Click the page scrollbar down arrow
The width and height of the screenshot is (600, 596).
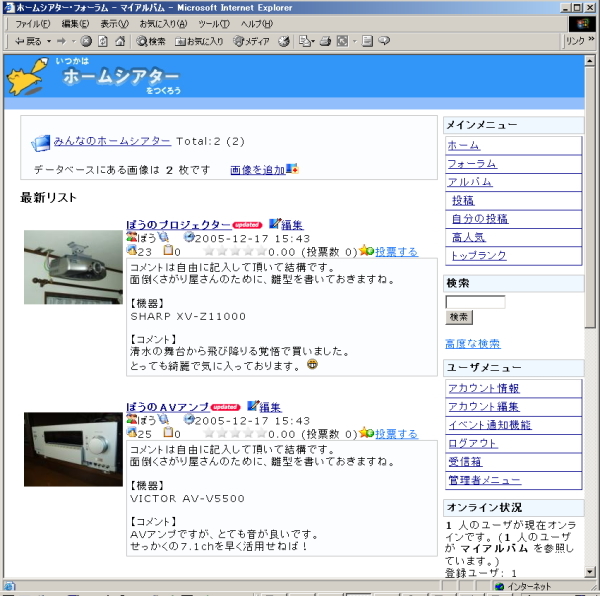coord(590,572)
